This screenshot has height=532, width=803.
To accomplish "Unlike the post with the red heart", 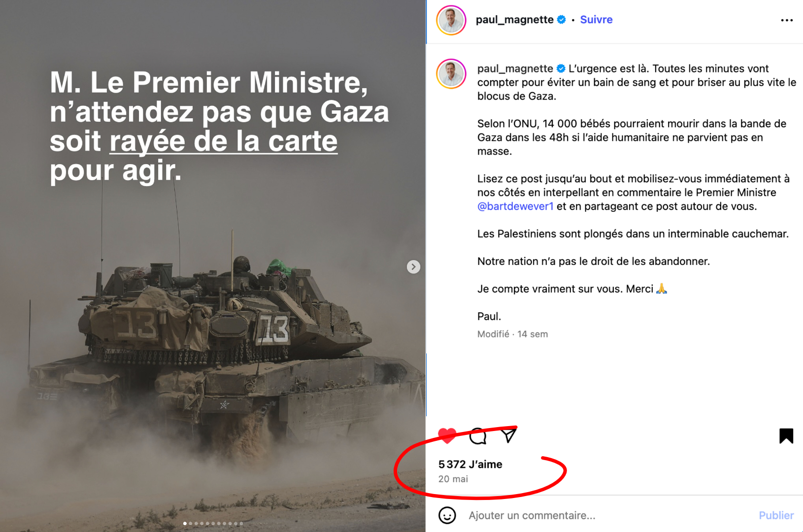I will pos(447,436).
